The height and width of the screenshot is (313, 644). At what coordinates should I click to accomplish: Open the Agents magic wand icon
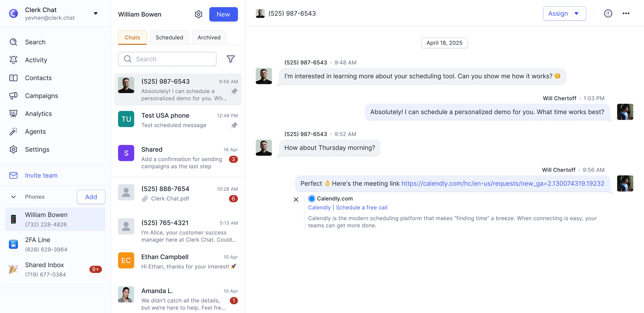coord(13,131)
